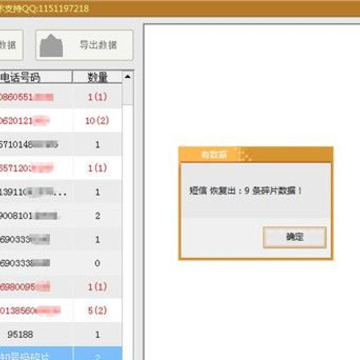
Task: Select the row containing 9008101
Action: (61, 216)
